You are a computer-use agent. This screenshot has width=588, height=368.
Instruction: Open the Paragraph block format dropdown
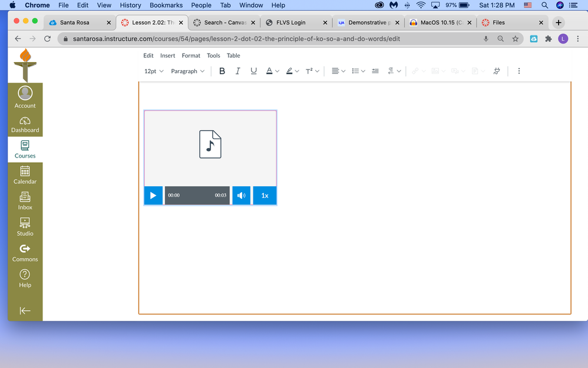point(187,71)
